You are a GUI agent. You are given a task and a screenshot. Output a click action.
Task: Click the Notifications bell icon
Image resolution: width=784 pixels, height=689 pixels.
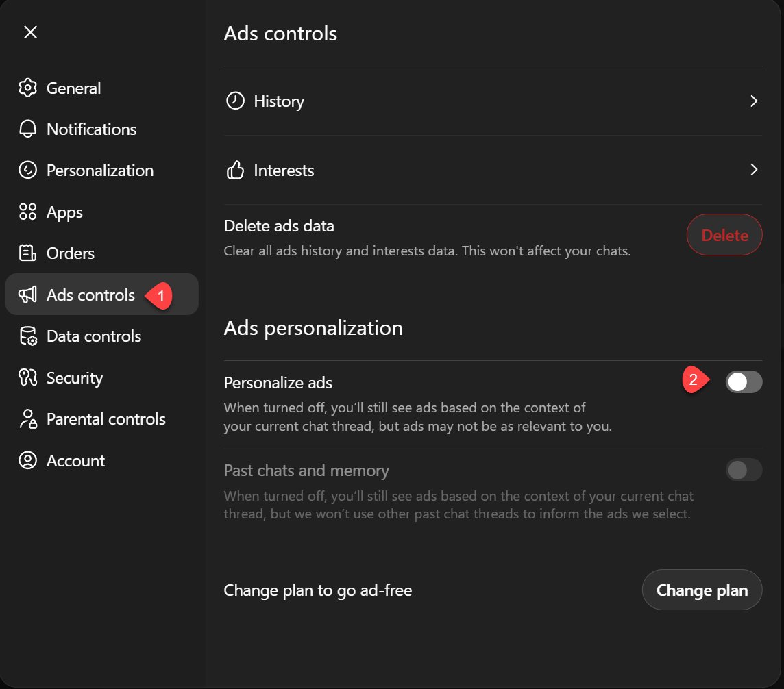pyautogui.click(x=27, y=129)
